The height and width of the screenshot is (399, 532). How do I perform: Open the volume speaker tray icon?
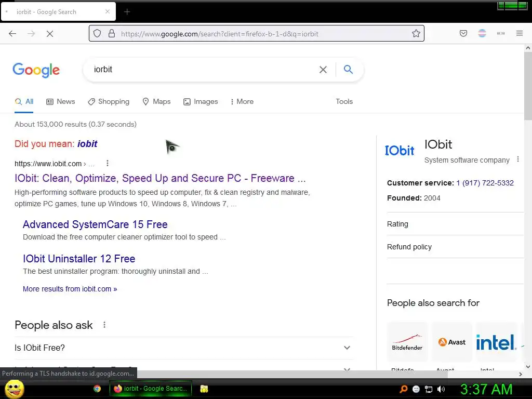pyautogui.click(x=441, y=389)
